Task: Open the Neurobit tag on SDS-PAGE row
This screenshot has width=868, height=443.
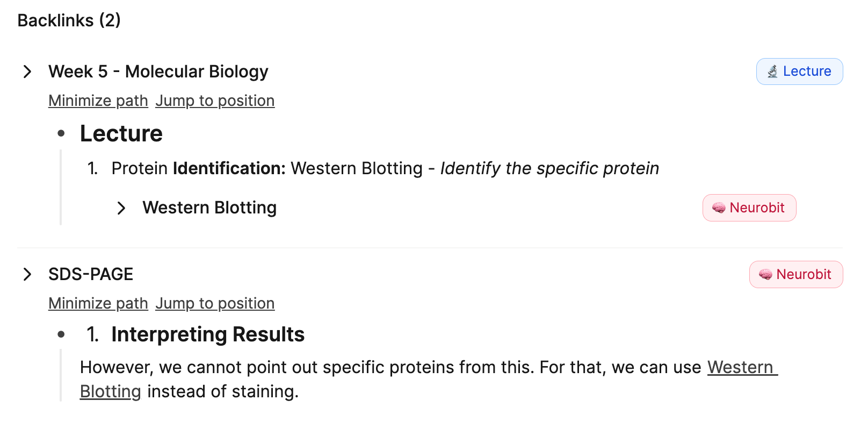Action: tap(796, 275)
